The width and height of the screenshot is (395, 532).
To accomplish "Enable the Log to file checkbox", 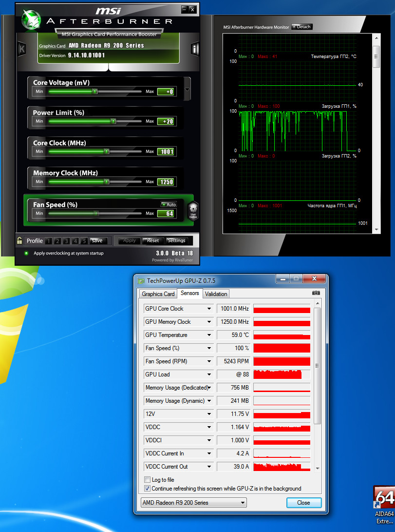I will [x=148, y=480].
